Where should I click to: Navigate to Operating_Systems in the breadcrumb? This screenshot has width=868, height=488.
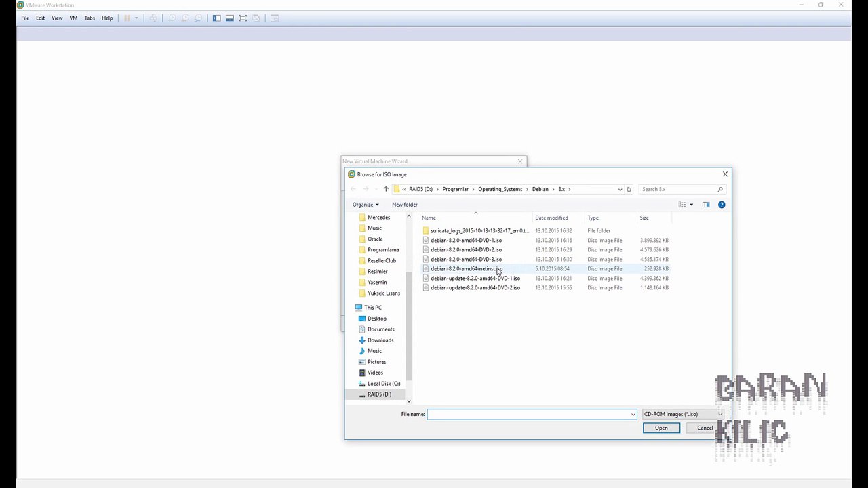point(500,189)
